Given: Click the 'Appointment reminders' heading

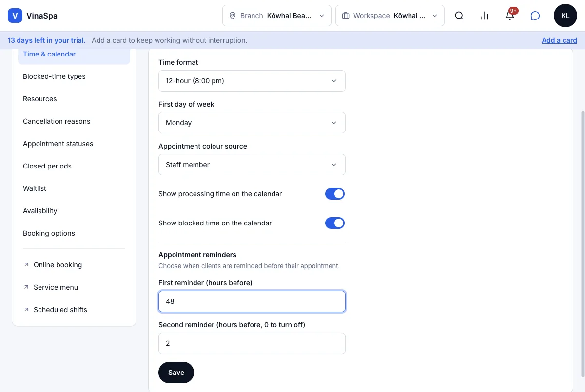Looking at the screenshot, I should pyautogui.click(x=197, y=255).
